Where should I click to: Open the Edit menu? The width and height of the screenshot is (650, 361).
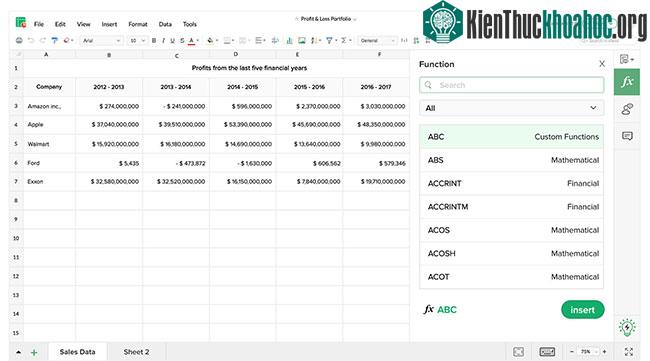pyautogui.click(x=60, y=24)
